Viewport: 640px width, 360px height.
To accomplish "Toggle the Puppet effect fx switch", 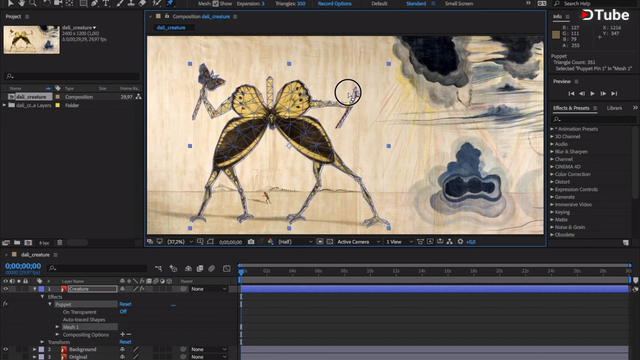I will click(x=5, y=304).
